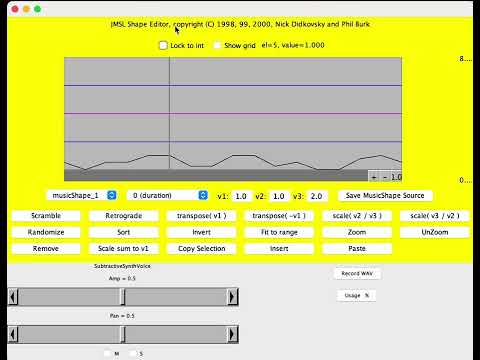Image resolution: width=480 pixels, height=360 pixels.
Task: Click minus icon in shape graph corner
Action: (x=385, y=177)
